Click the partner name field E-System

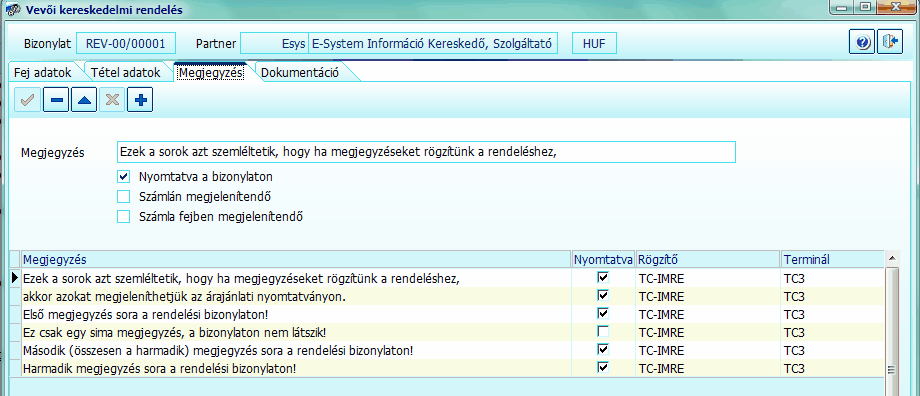pos(432,43)
